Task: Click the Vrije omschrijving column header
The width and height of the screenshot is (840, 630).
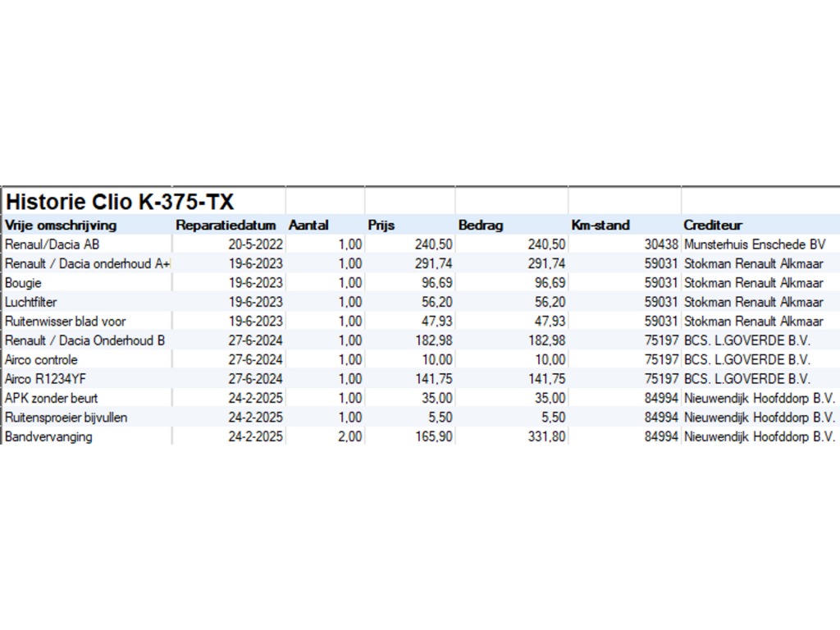Action: [62, 225]
